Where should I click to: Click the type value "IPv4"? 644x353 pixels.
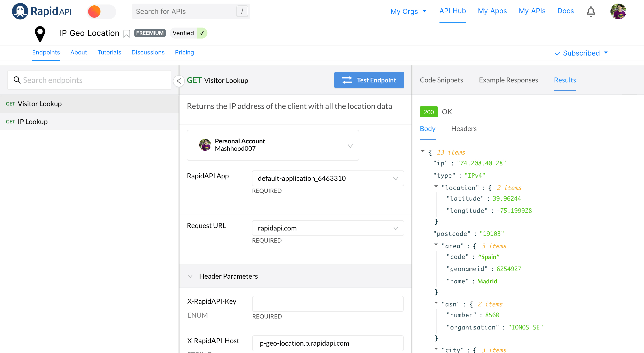tap(475, 175)
